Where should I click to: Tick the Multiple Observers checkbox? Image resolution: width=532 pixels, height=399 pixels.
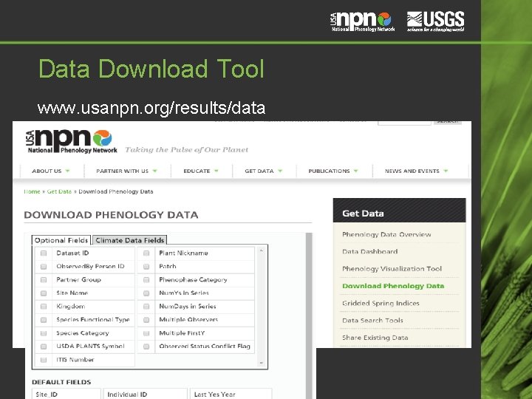click(146, 320)
